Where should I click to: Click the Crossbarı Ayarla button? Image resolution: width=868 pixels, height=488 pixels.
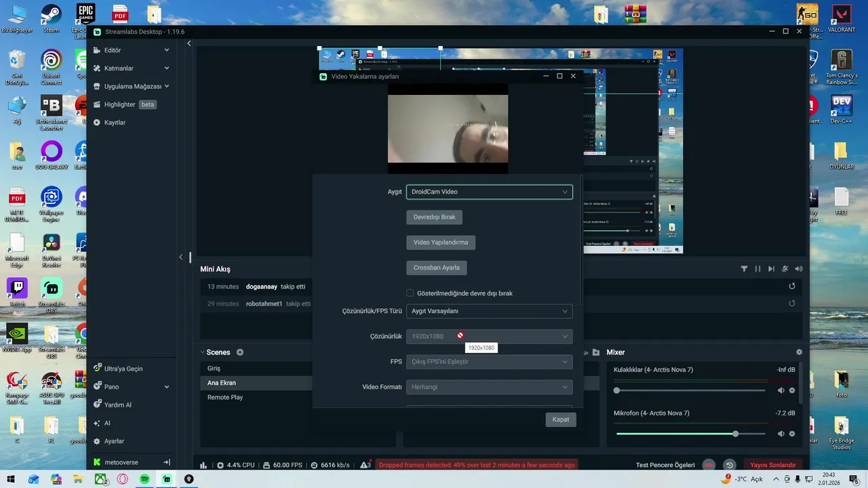[436, 268]
